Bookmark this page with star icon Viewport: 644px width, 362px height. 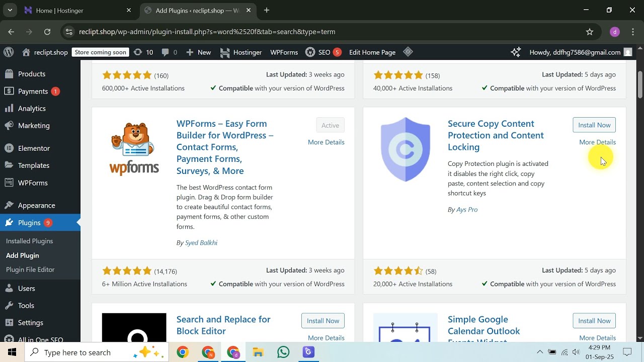pyautogui.click(x=590, y=32)
